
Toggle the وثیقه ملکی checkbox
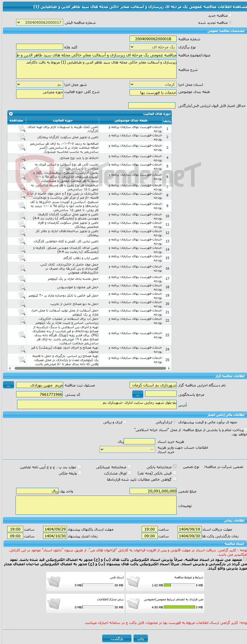pyautogui.click(x=80, y=473)
